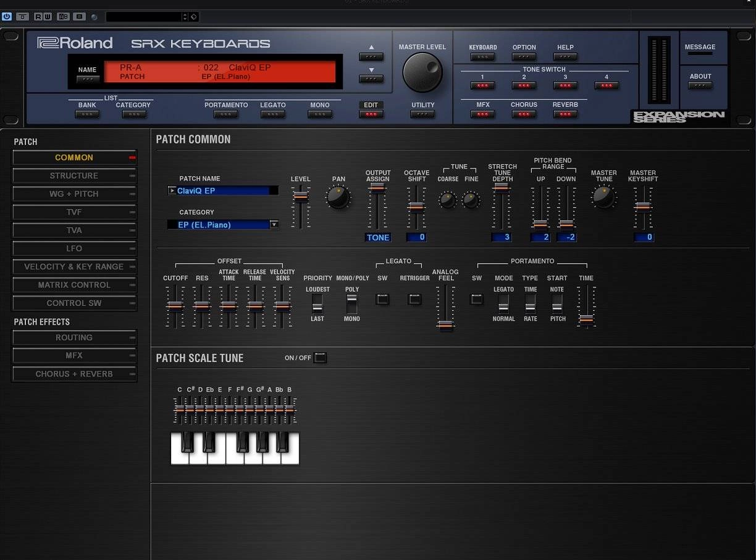Click the TONE output assign value box

[x=377, y=237]
